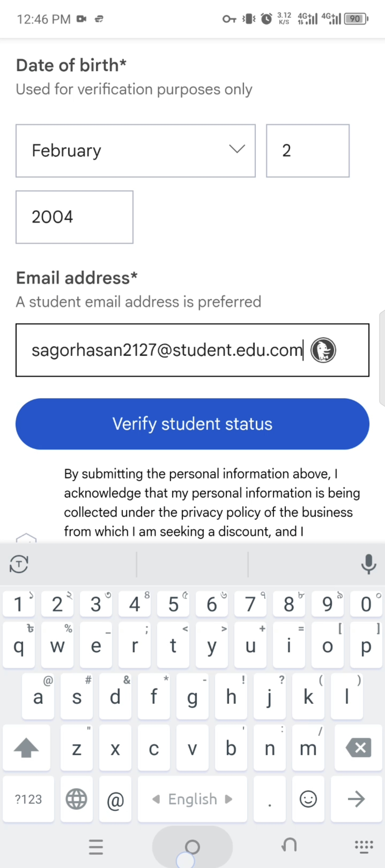Hide keyboard using the bottom-right keyboard icon
This screenshot has width=385, height=868.
tap(364, 847)
